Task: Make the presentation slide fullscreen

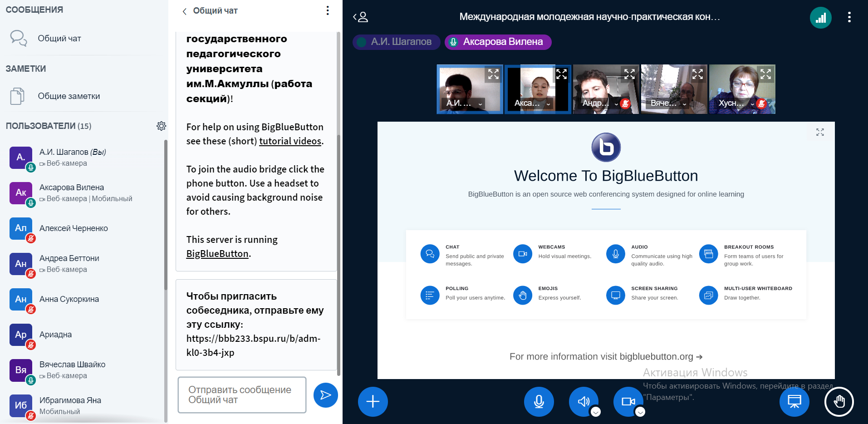Action: (820, 132)
